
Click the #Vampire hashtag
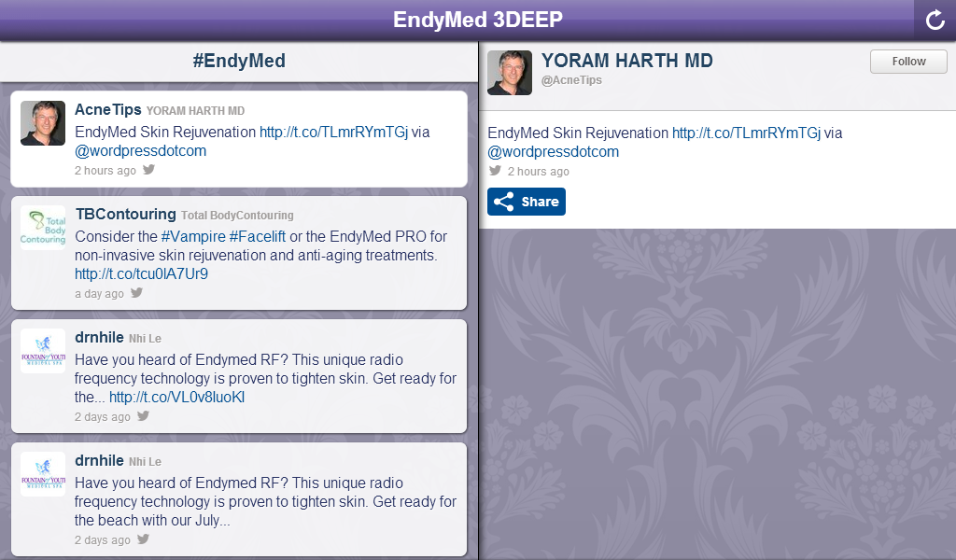pyautogui.click(x=193, y=236)
